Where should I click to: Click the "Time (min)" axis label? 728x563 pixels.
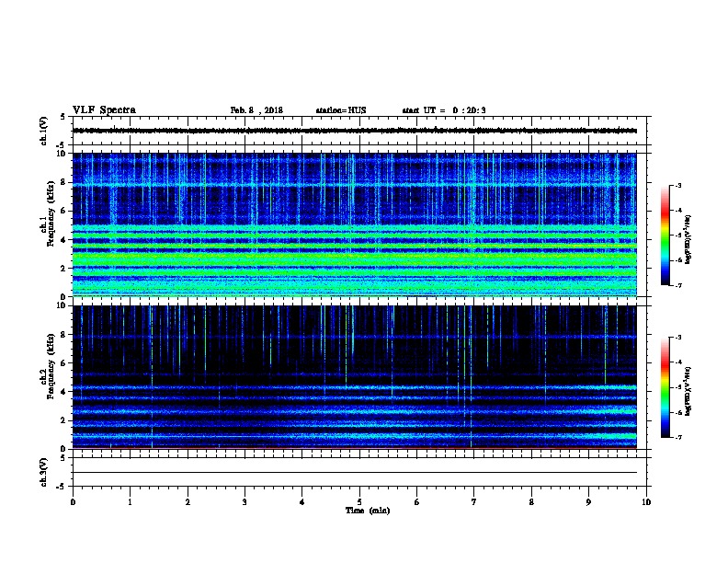(x=368, y=511)
